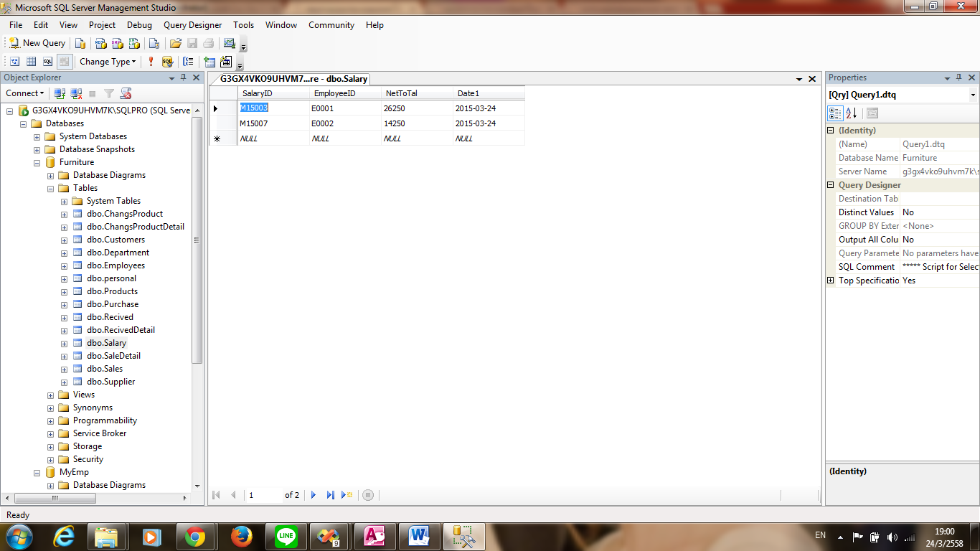Click the current row number field

point(264,495)
